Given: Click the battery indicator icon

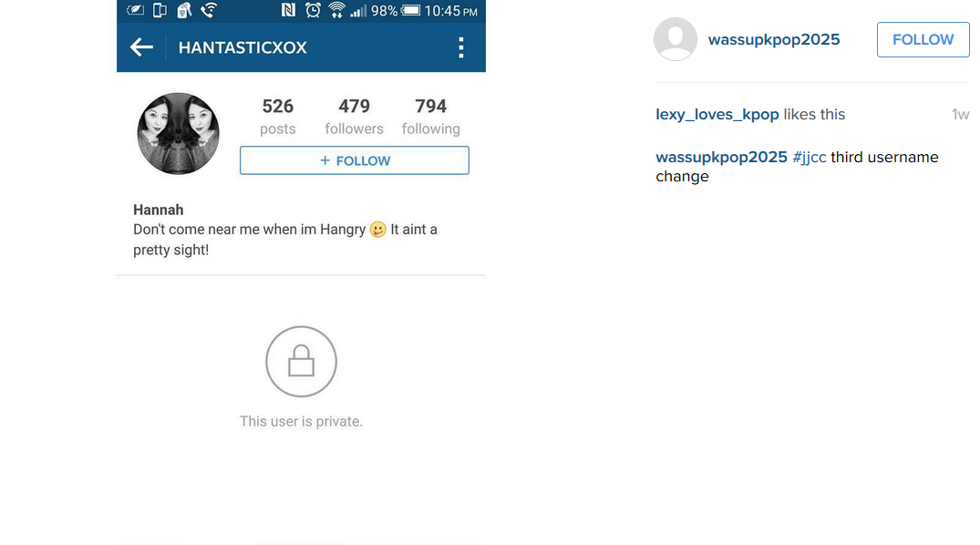Looking at the screenshot, I should coord(410,10).
